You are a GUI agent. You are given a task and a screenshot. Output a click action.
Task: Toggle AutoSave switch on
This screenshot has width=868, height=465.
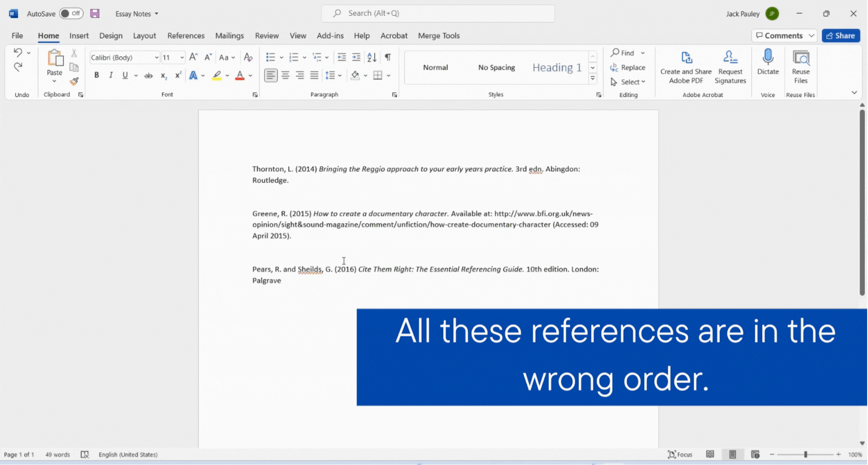pyautogui.click(x=71, y=14)
